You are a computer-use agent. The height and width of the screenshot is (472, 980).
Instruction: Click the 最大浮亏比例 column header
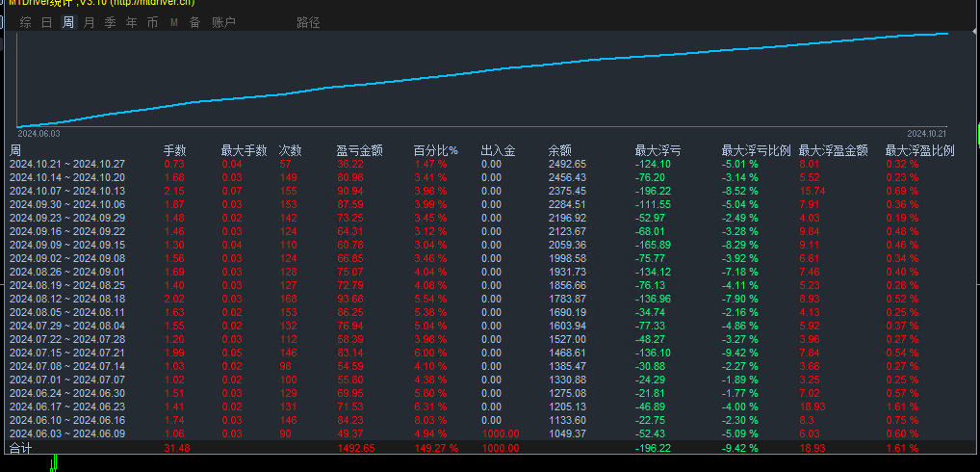pos(757,150)
